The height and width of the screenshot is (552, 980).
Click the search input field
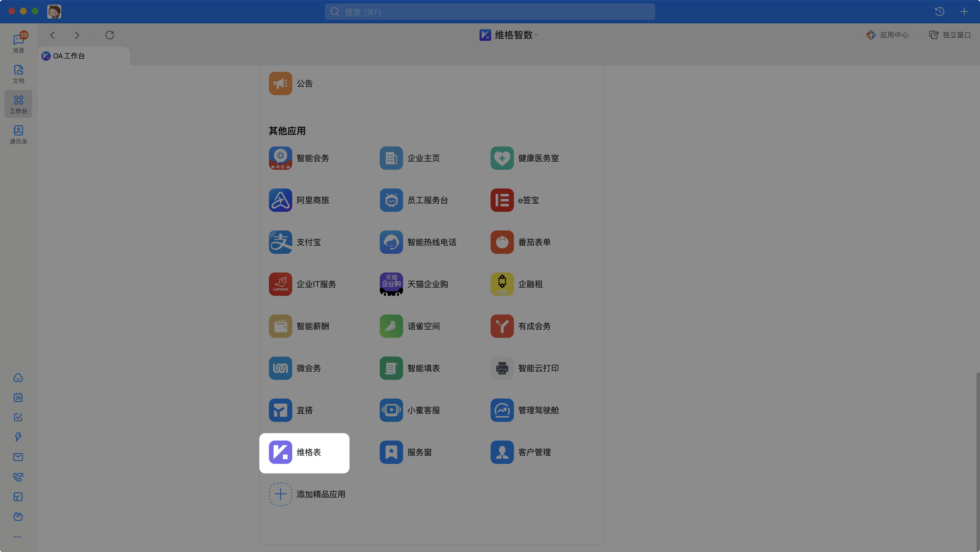point(489,12)
